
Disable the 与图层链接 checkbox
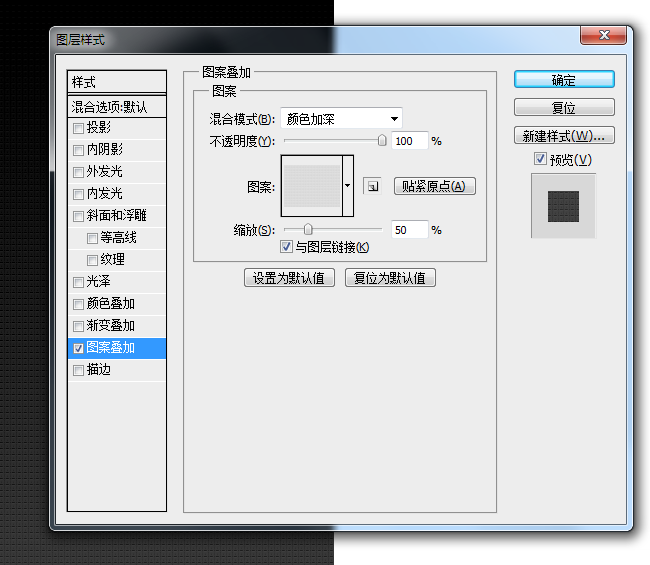tap(287, 247)
